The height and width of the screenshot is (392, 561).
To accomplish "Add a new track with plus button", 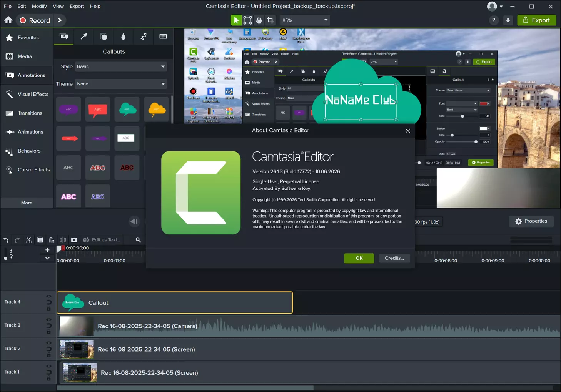I will pos(47,250).
